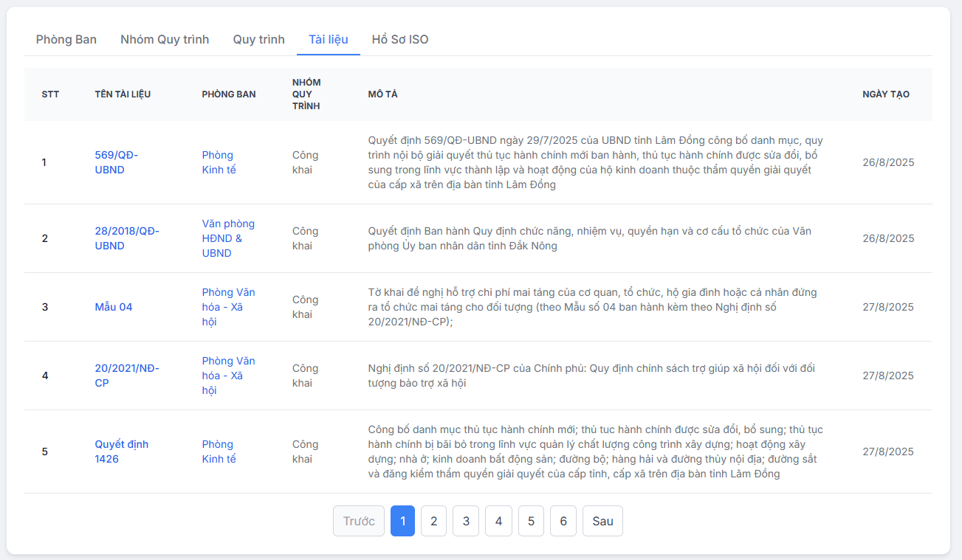Image resolution: width=962 pixels, height=560 pixels.
Task: Open the 28/2018/QĐ-UBND document link
Action: (x=127, y=238)
